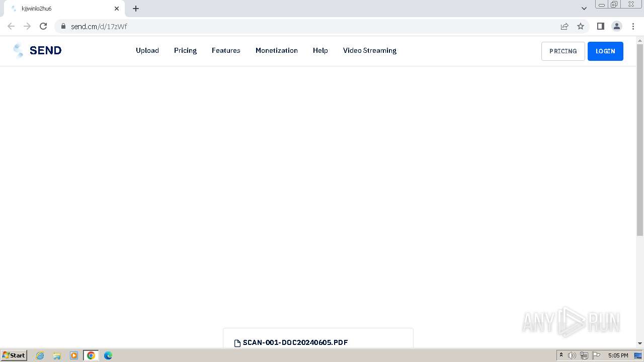Click the SCAN-001-DOC20240605.PDF file name
Screen dimensions: 644x362
point(295,342)
